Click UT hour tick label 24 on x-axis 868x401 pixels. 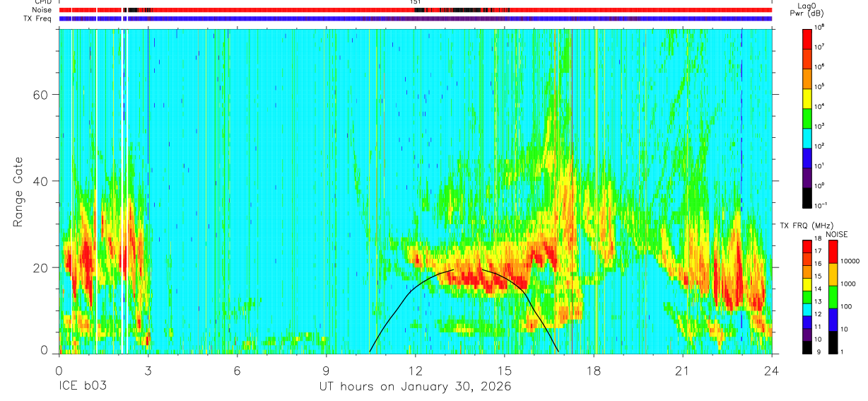772,371
